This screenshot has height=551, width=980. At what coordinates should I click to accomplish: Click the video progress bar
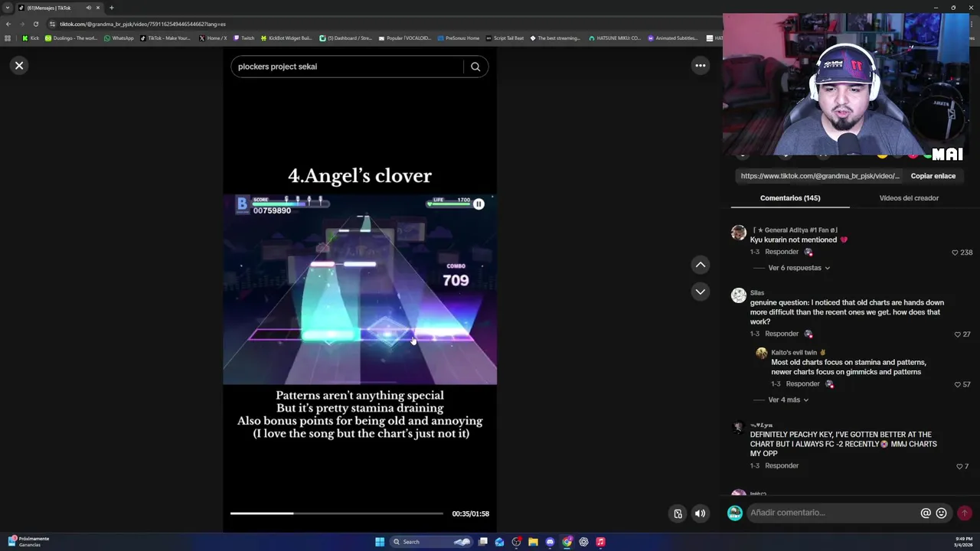coord(337,514)
